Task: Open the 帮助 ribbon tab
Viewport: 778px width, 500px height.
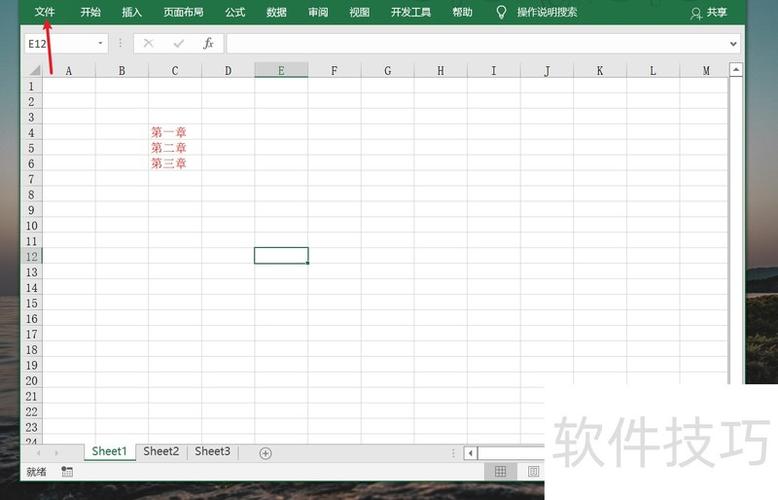Action: click(462, 12)
